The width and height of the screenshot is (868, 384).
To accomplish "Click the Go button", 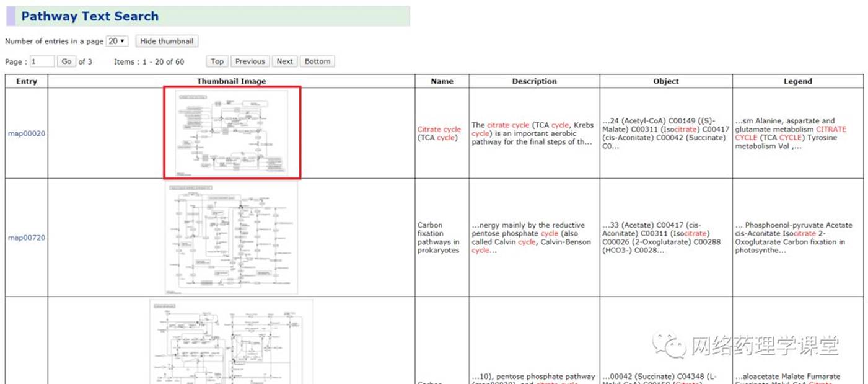I will [x=66, y=61].
